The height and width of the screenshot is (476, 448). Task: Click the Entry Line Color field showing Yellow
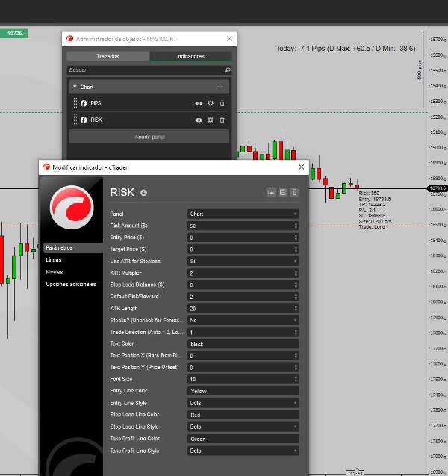(x=243, y=391)
